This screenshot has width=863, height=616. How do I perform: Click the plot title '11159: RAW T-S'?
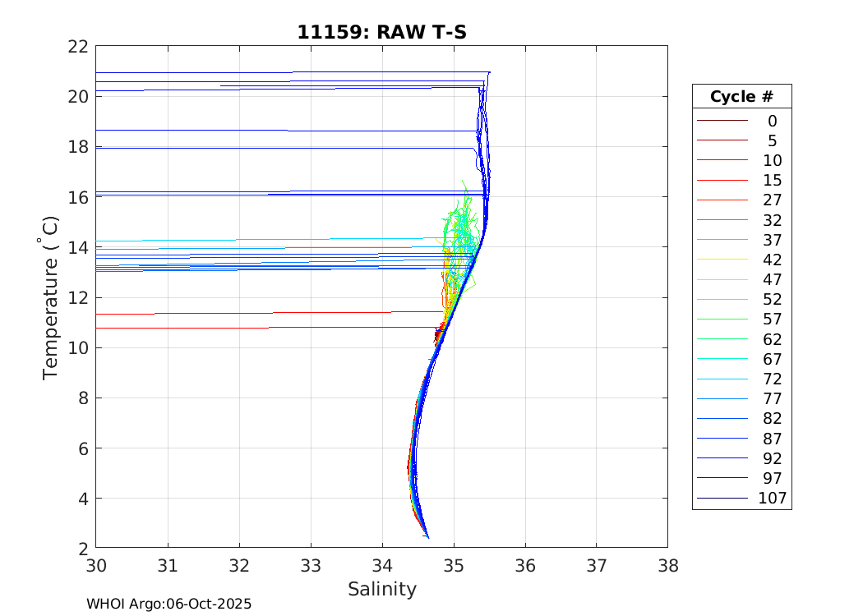click(381, 32)
